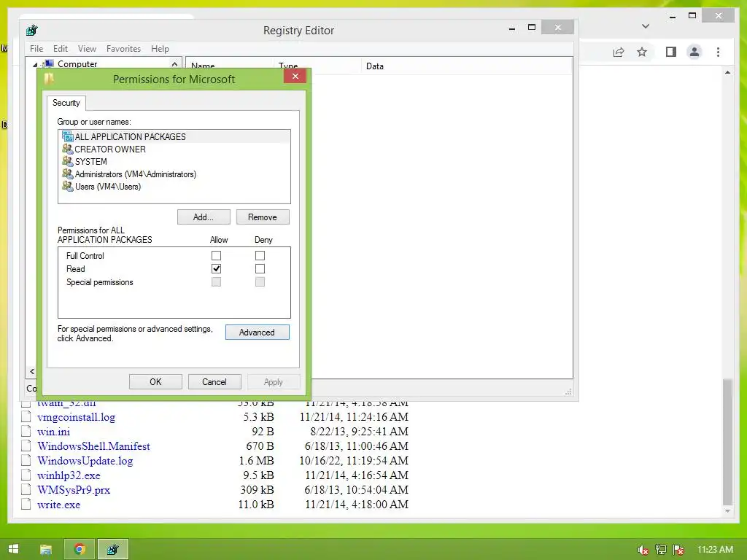Open the Help menu in Registry Editor
This screenshot has height=560, width=747.
160,49
